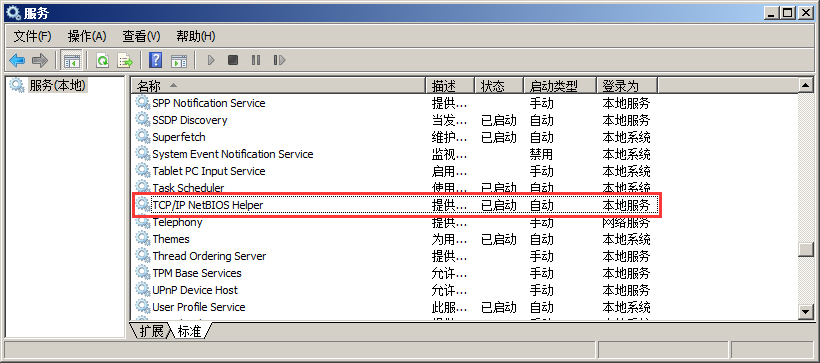Click the Restart Service toolbar icon
The image size is (820, 363).
pos(279,60)
